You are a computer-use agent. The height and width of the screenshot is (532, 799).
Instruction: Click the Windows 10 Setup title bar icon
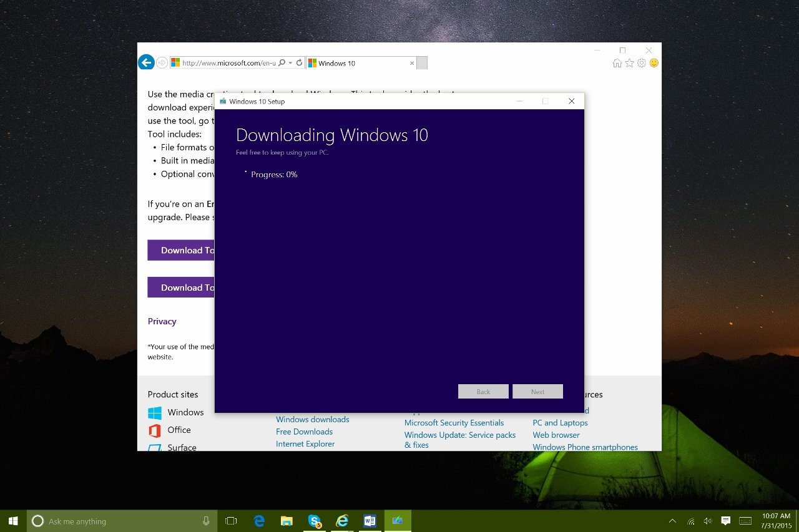[x=223, y=101]
